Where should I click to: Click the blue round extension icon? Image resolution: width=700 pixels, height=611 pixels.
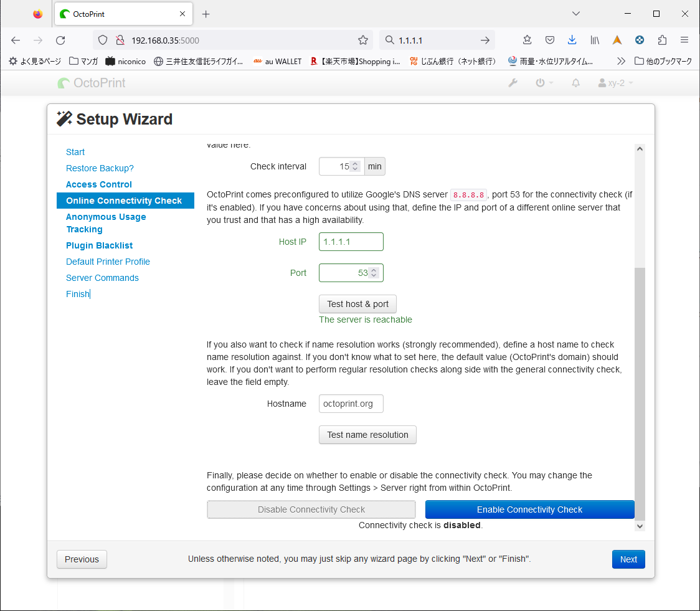click(x=640, y=40)
